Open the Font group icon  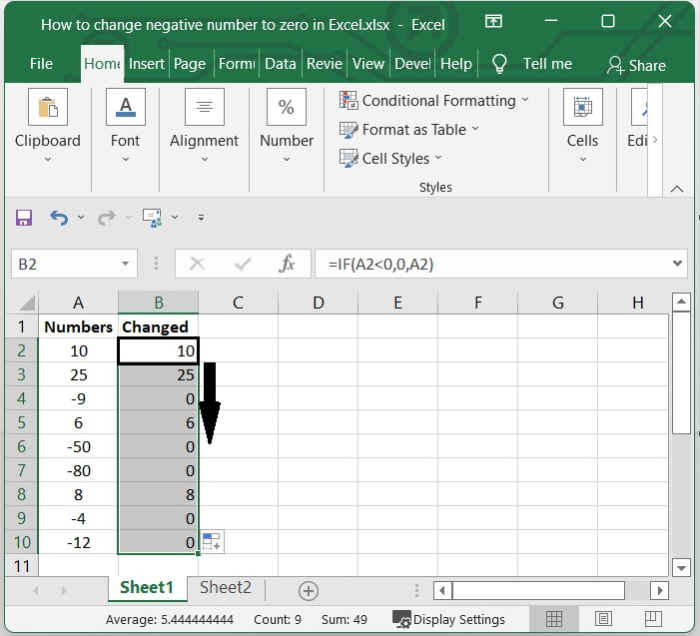click(x=125, y=108)
